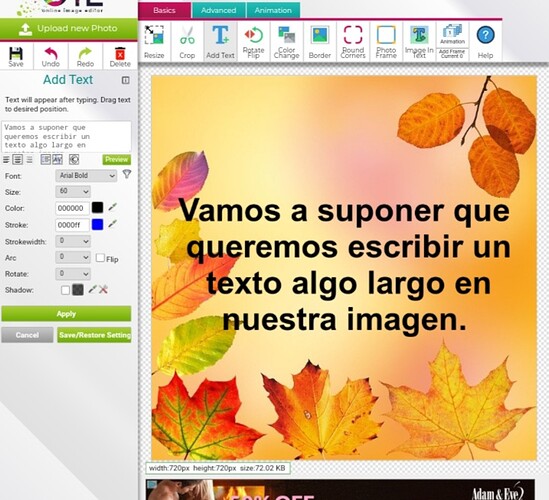Enable the Flip checkbox
Screen dimensions: 549x500
tap(100, 258)
